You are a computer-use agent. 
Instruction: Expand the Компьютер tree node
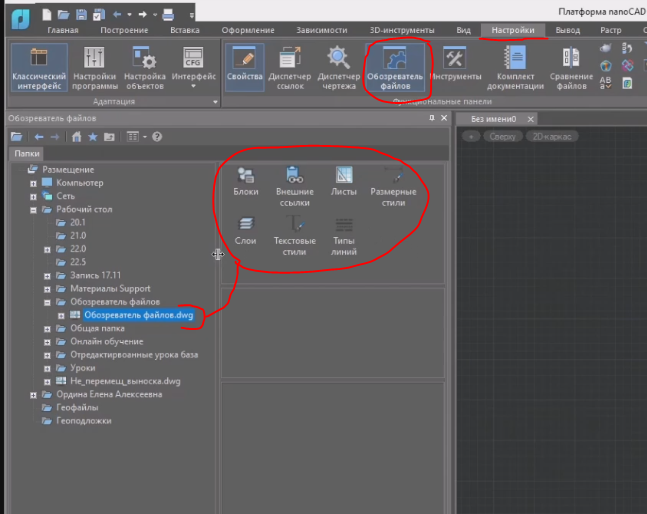click(x=33, y=184)
